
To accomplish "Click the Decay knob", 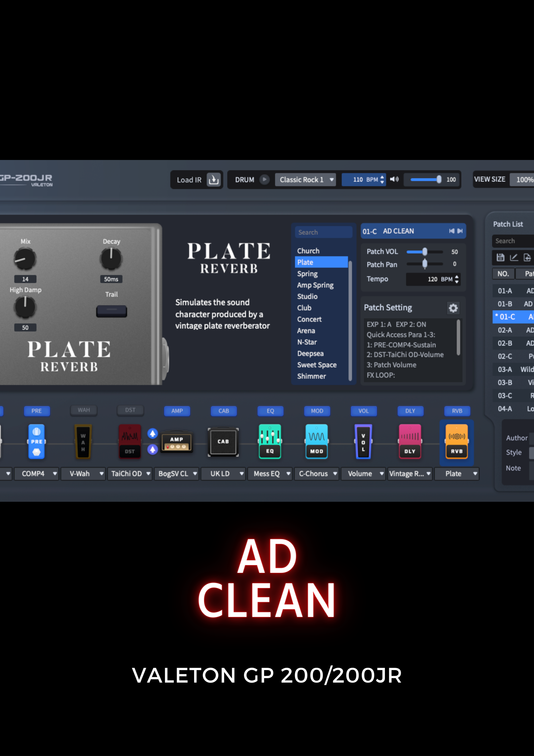I will pyautogui.click(x=111, y=259).
